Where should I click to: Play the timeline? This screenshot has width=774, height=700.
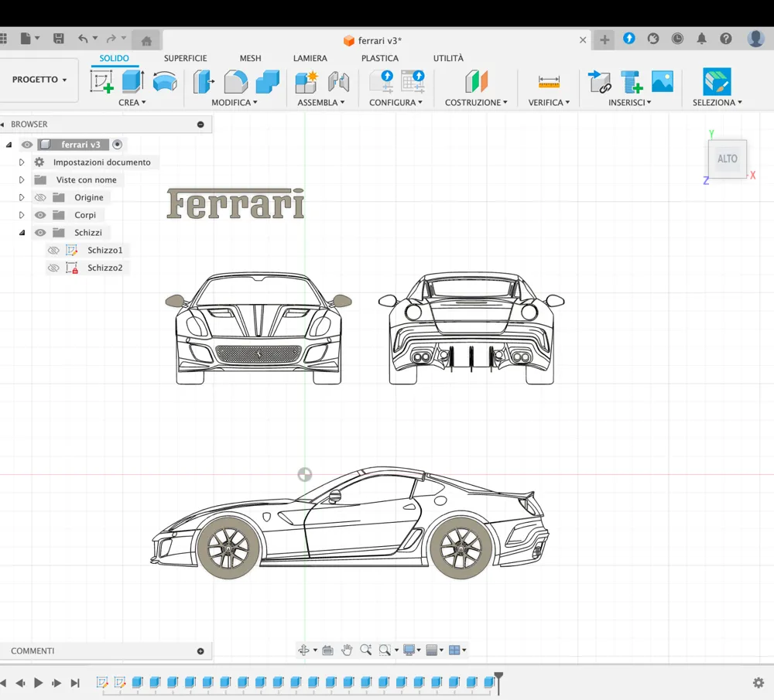coord(38,683)
